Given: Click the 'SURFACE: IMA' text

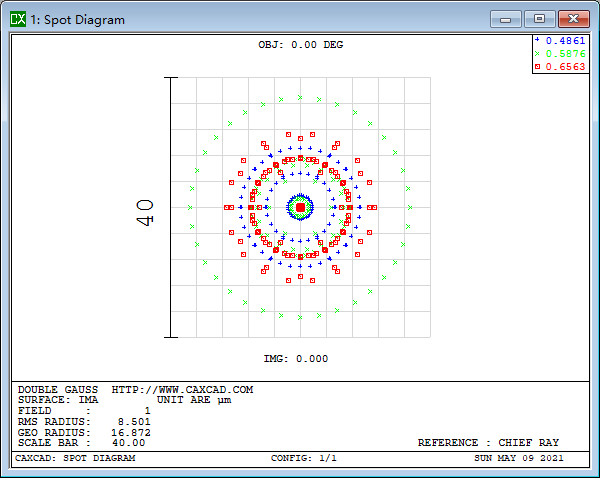Looking at the screenshot, I should [x=58, y=400].
